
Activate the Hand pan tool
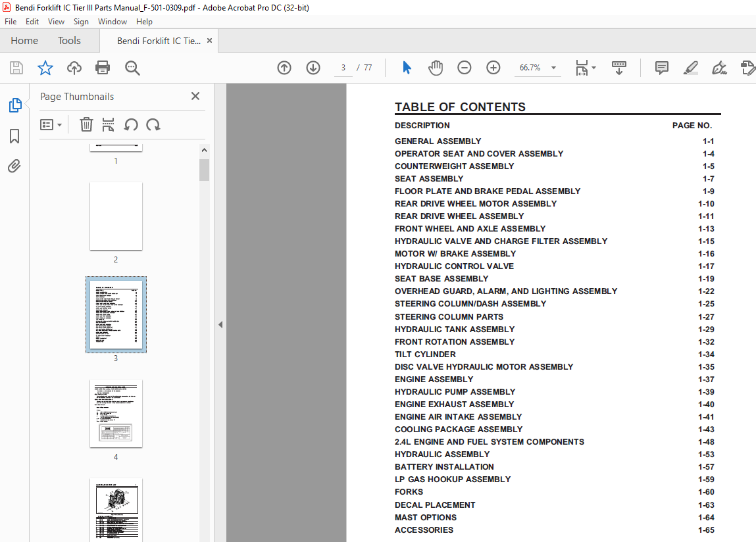[436, 68]
